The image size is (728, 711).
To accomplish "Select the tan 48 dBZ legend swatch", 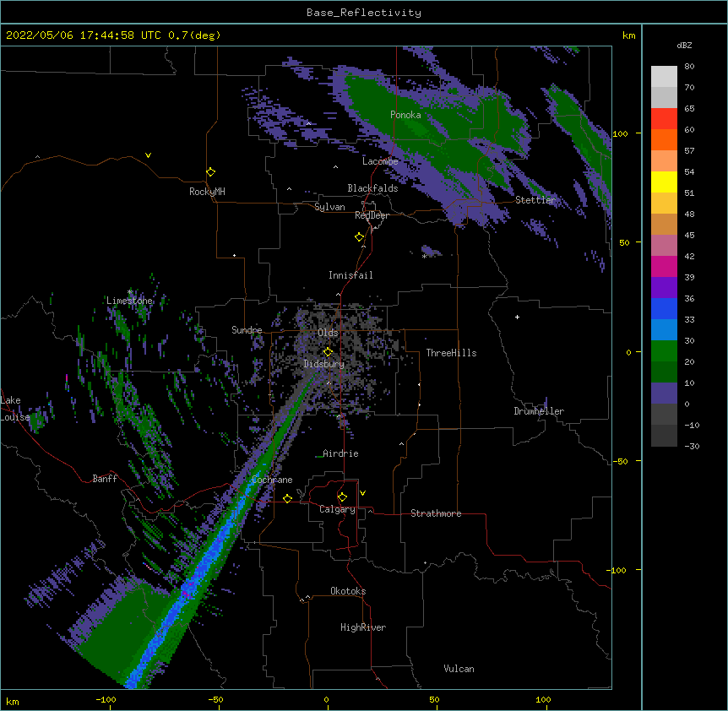I will point(664,224).
